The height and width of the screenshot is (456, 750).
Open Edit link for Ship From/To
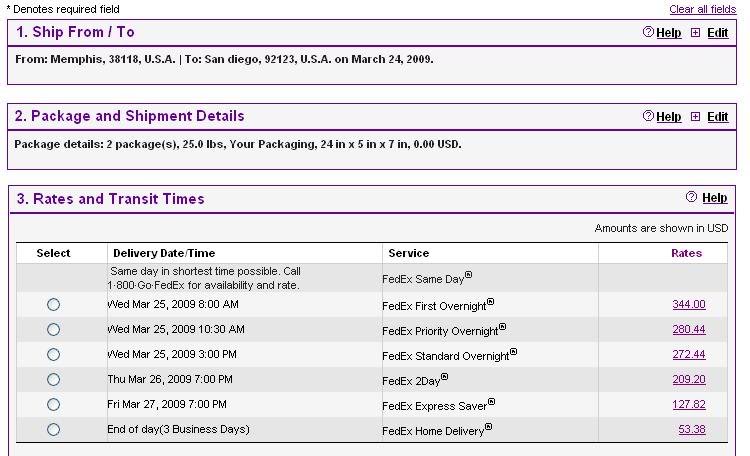[x=717, y=33]
